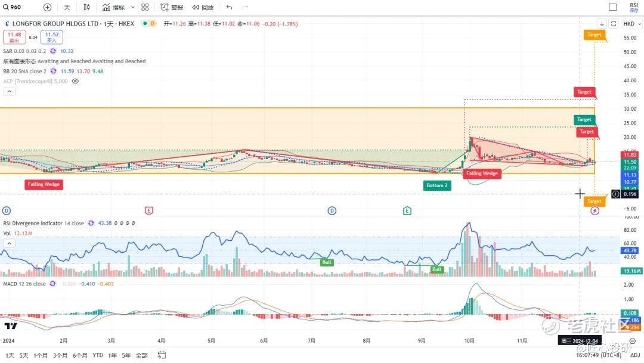Redo the last chart action

(245, 7)
